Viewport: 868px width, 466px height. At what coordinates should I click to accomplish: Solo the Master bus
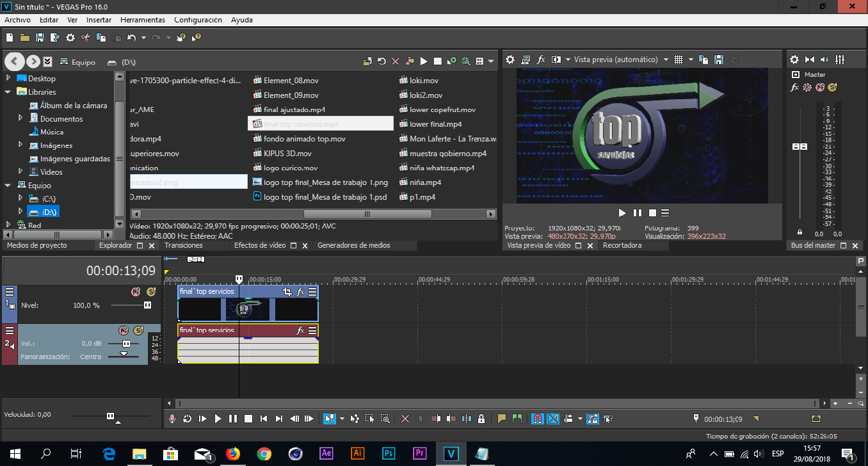coord(832,87)
